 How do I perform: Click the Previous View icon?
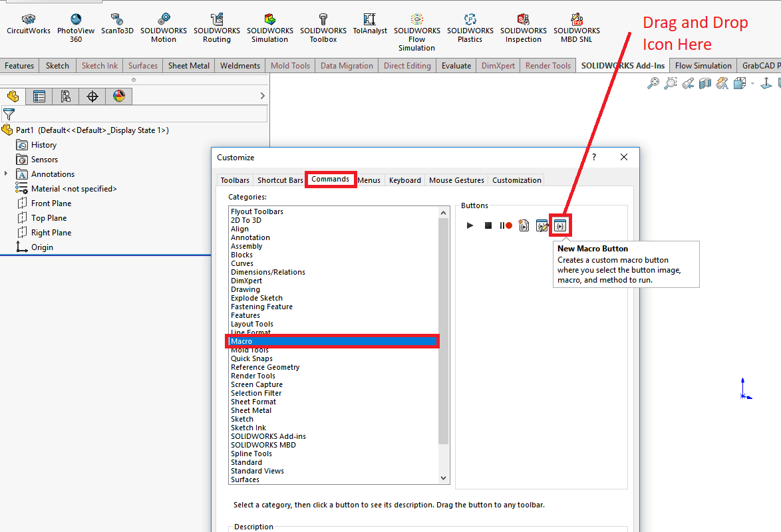688,83
